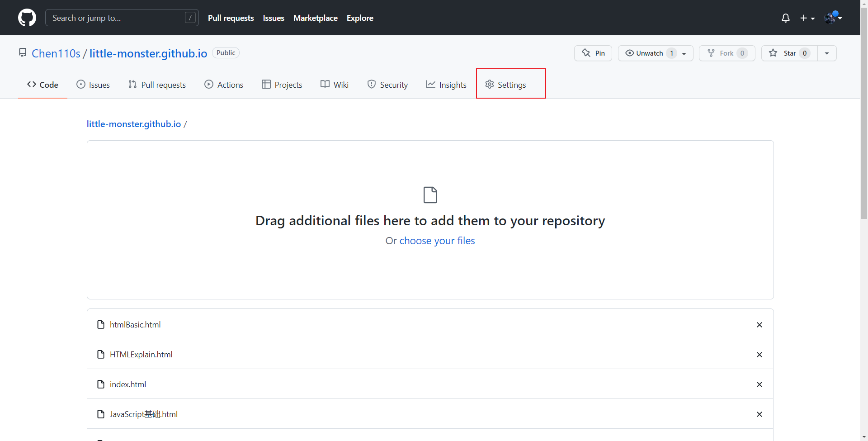Remove index.html from upload list
This screenshot has width=868, height=441.
click(759, 384)
